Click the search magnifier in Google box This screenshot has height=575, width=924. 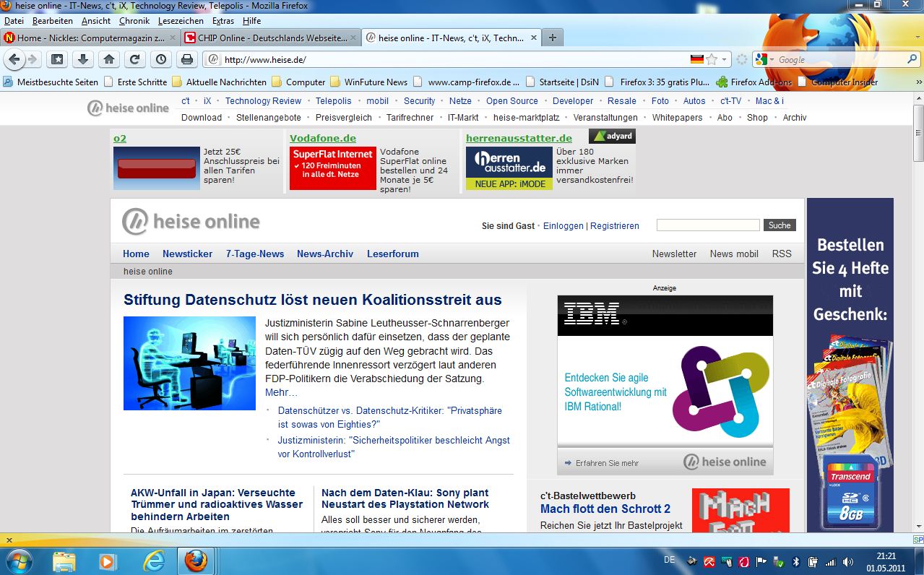912,59
